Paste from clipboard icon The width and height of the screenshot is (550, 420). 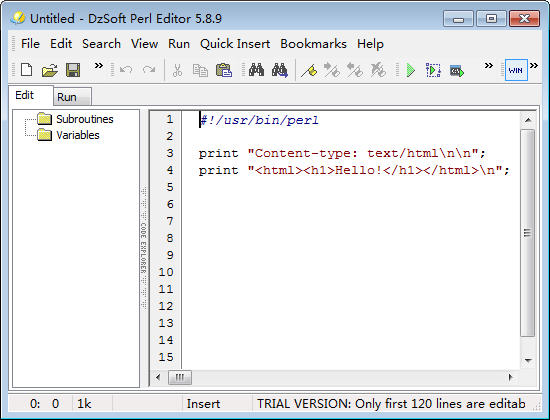(224, 70)
